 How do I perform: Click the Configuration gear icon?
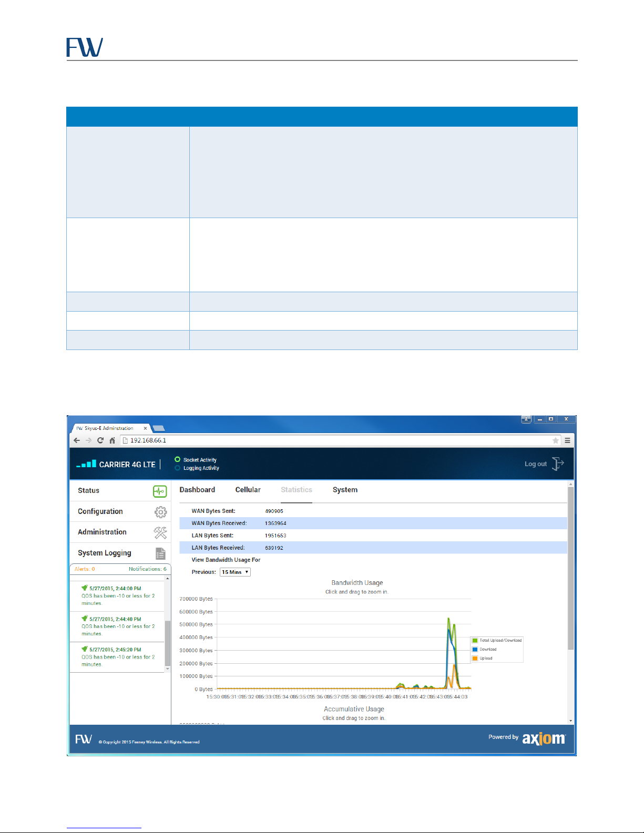pos(160,512)
